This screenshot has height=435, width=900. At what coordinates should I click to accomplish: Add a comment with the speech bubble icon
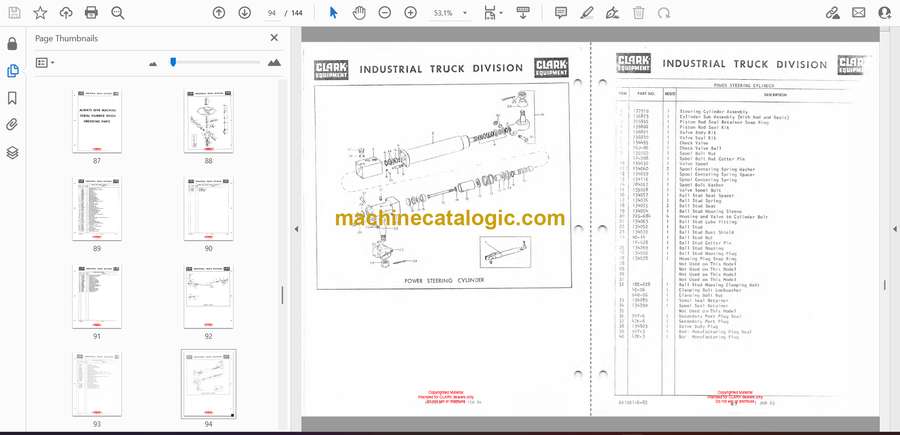(x=561, y=13)
